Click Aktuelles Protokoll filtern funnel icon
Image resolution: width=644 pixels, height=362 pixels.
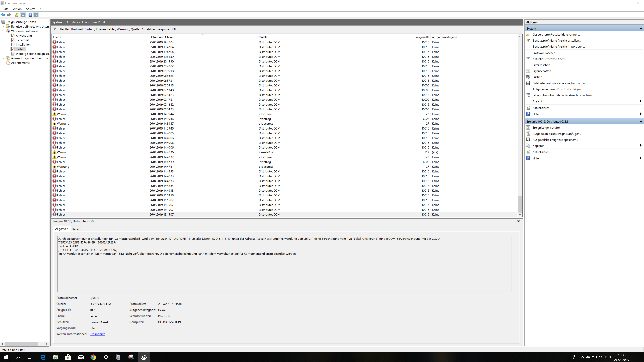(x=528, y=59)
